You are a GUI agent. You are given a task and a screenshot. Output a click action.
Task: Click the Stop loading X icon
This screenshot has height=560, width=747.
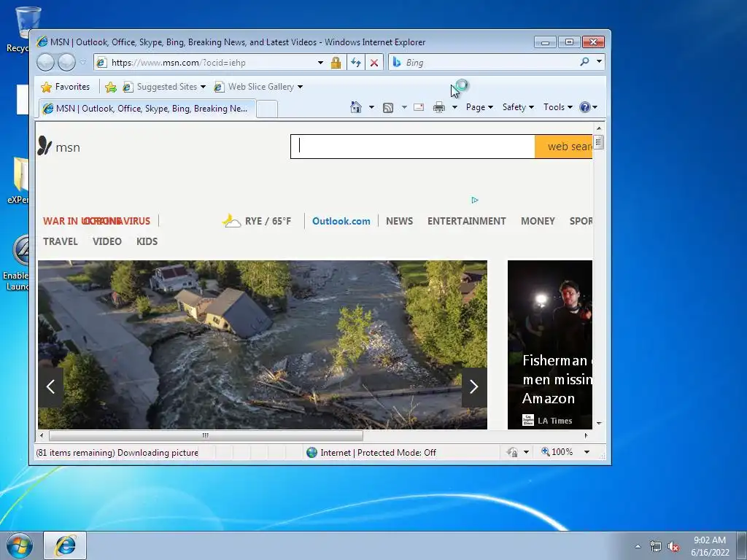click(374, 63)
